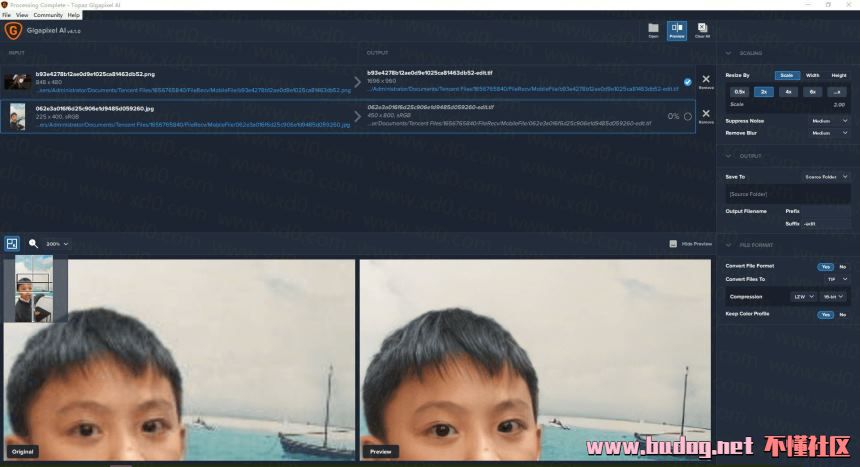Click the Scale value 2.00 field

click(839, 104)
